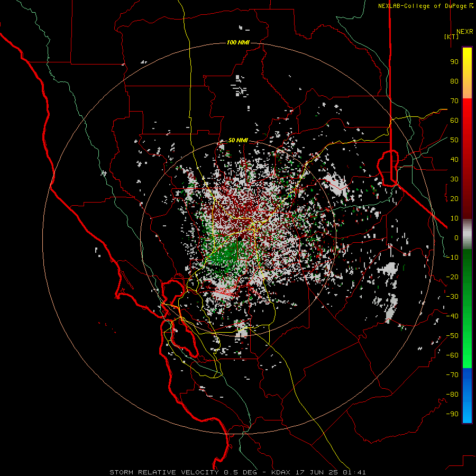The height and width of the screenshot is (476, 476).
Task: Click the [KT] units label
Action: click(452, 36)
